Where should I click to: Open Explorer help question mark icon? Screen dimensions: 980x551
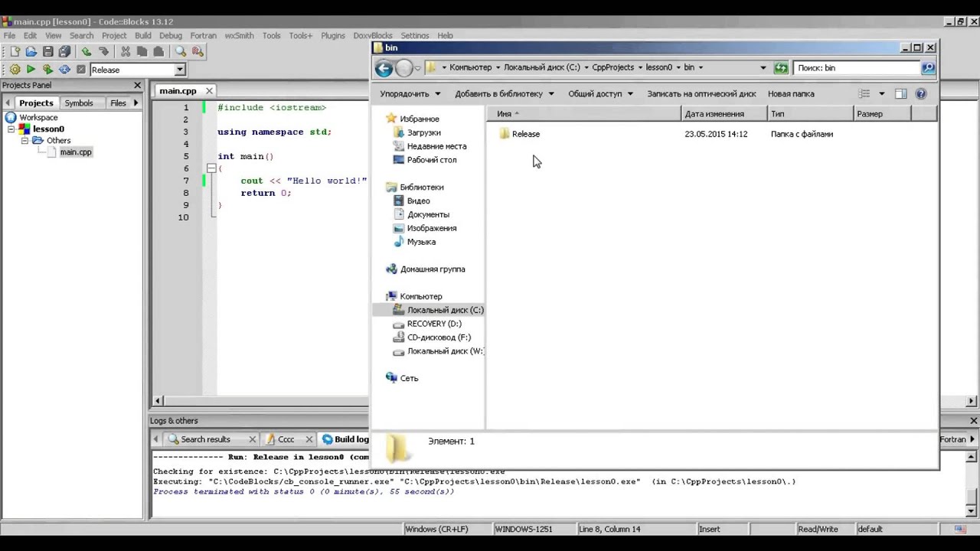point(921,93)
